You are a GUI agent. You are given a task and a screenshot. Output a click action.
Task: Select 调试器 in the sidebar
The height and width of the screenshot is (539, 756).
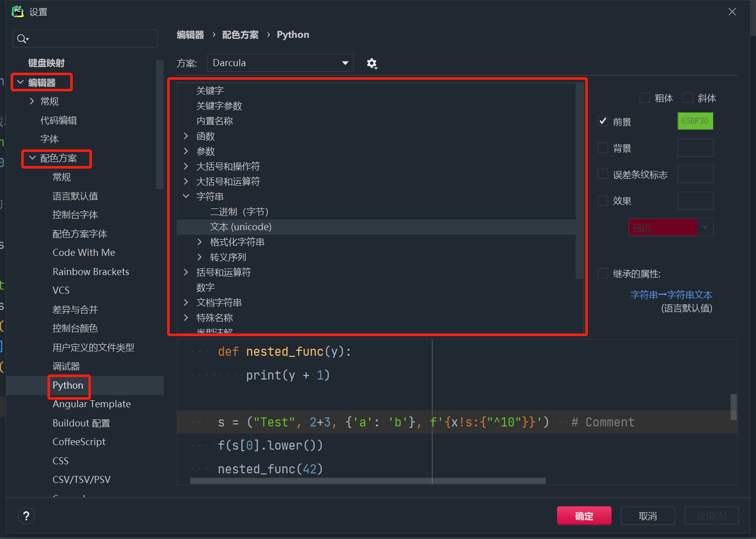pos(66,366)
